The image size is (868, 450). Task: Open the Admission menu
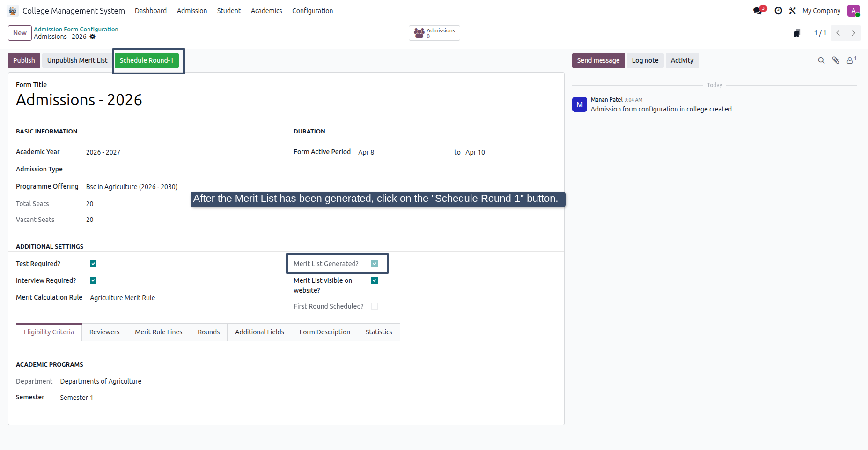click(x=192, y=11)
